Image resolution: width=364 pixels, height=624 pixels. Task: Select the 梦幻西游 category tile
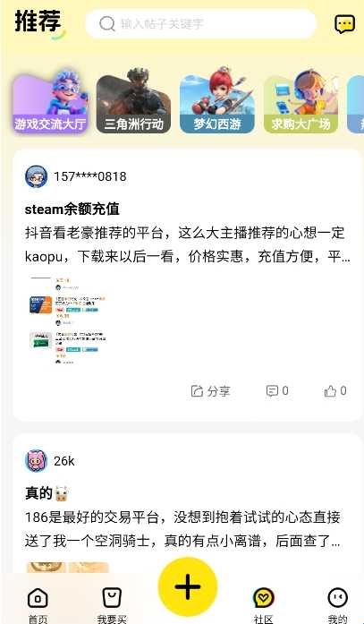[x=217, y=103]
